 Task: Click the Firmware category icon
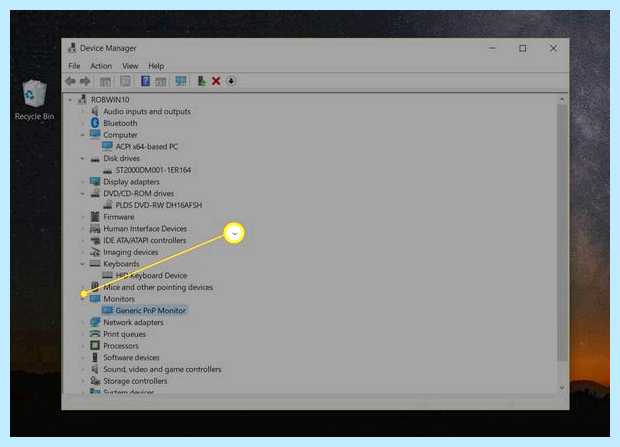(95, 217)
